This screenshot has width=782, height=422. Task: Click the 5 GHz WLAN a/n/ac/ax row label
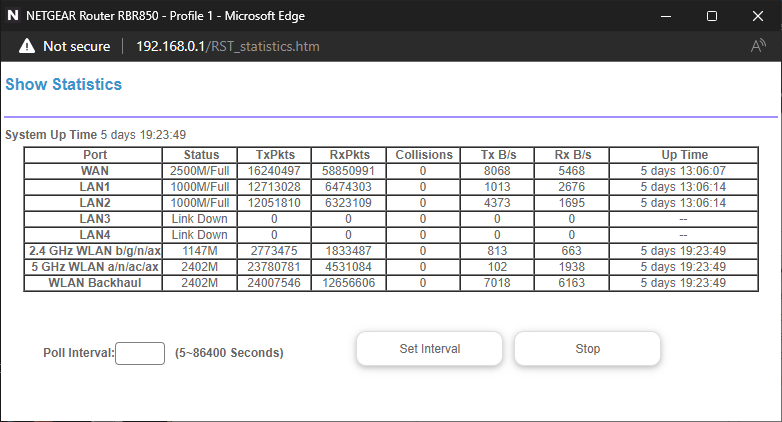click(x=94, y=267)
